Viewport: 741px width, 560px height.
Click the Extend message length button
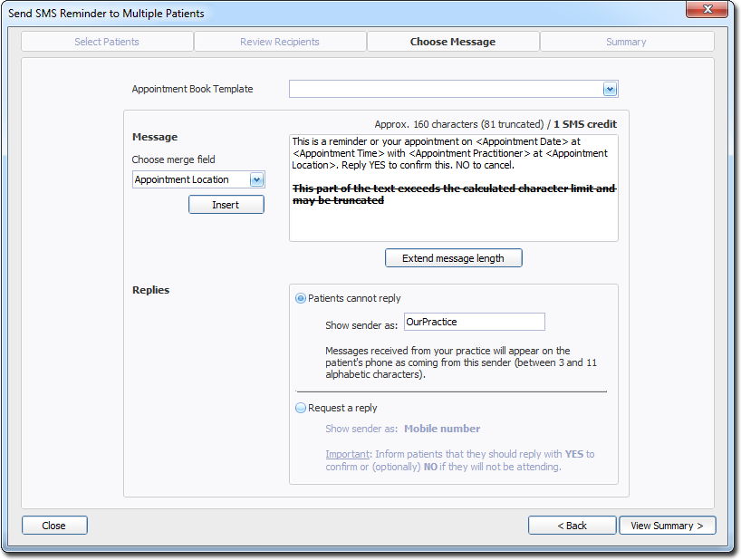(453, 258)
